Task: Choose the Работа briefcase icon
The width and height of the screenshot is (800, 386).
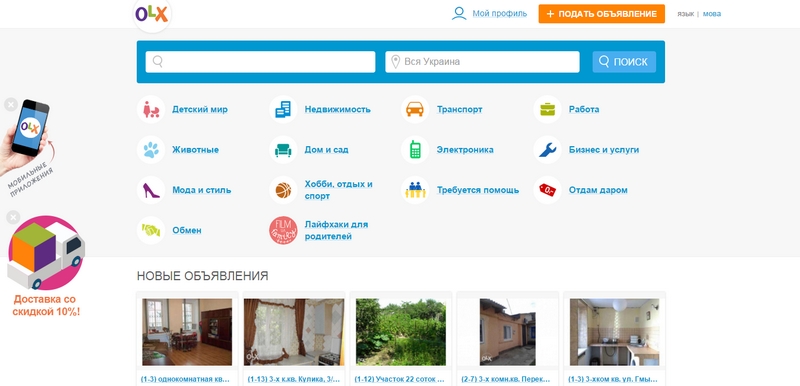Action: tap(547, 109)
